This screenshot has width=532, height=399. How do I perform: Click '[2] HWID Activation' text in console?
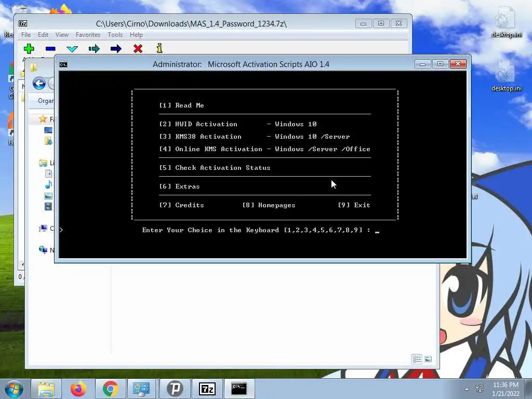198,124
